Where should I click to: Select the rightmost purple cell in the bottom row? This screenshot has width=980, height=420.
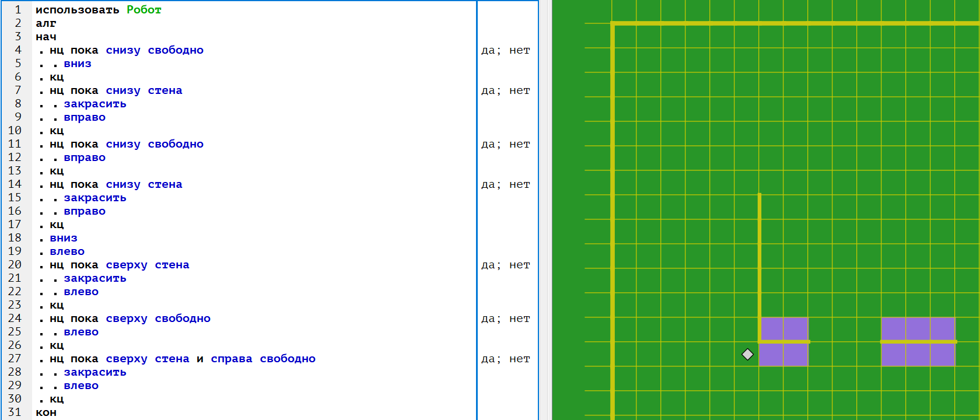coord(942,354)
